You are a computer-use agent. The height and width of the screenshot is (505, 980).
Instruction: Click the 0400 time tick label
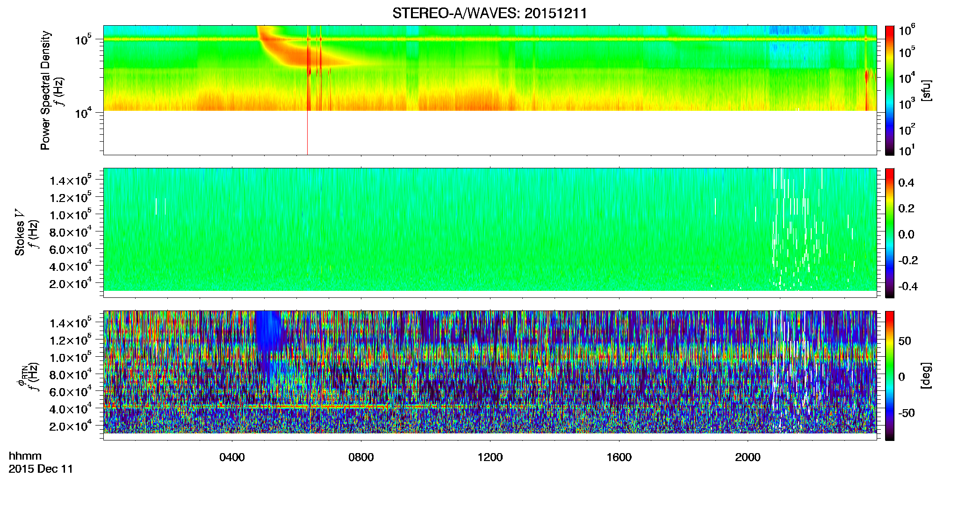[232, 457]
